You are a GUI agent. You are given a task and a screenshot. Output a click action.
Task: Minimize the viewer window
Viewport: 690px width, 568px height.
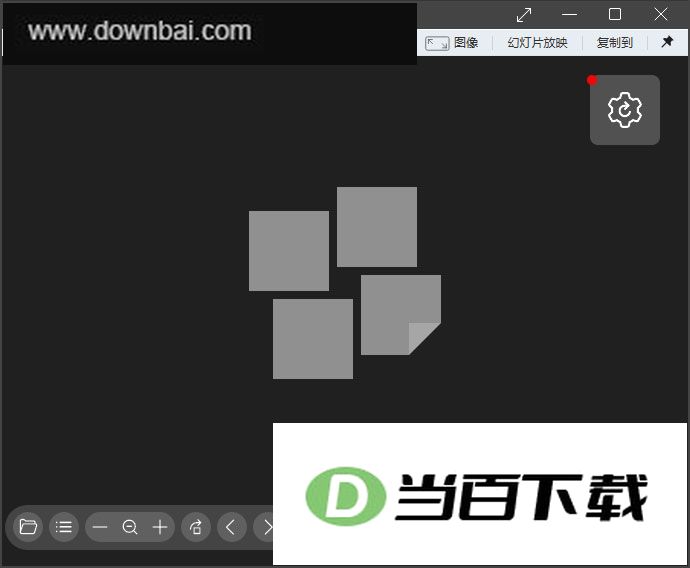coord(569,15)
